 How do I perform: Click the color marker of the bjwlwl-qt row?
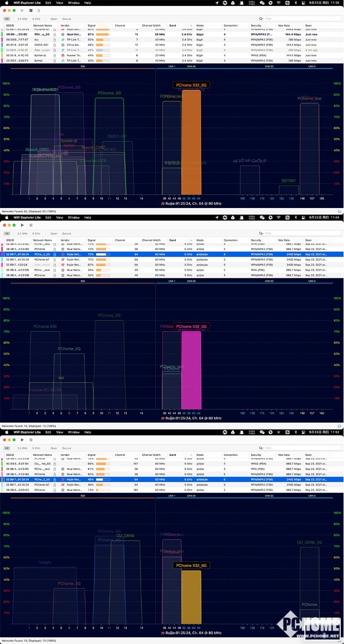point(2,55)
